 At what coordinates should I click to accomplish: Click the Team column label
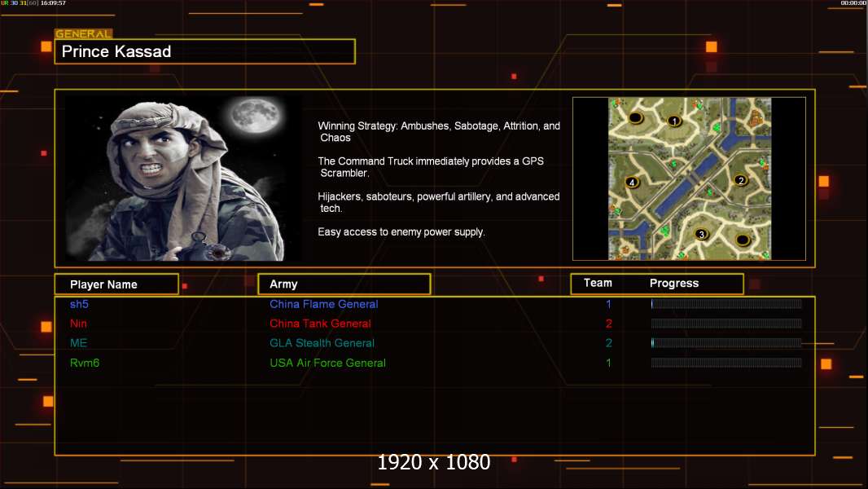(x=598, y=283)
